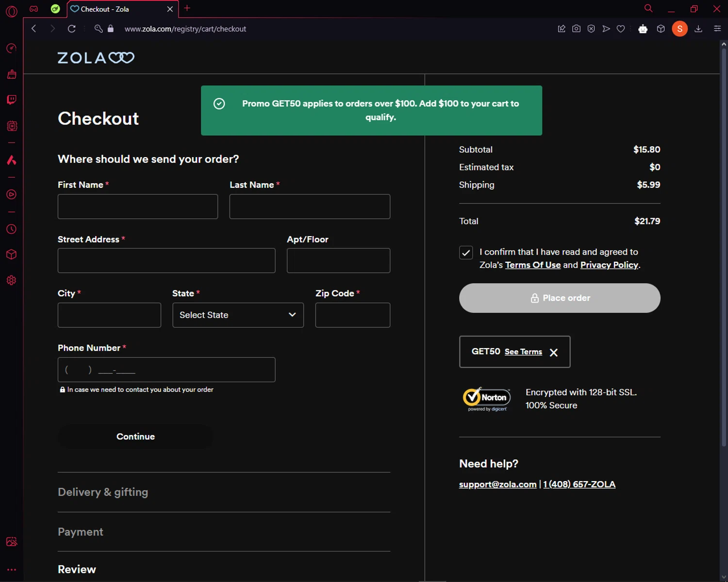
Task: Email support@zola.com link
Action: click(497, 484)
